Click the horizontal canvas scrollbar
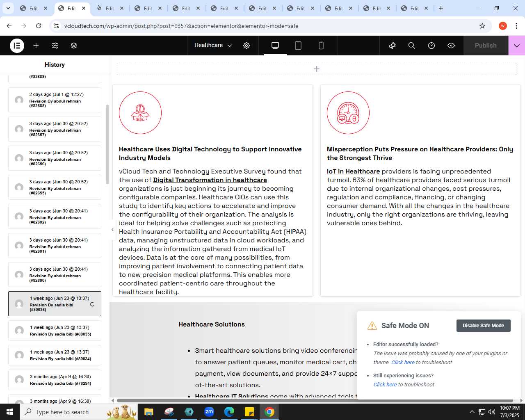Image resolution: width=525 pixels, height=420 pixels. click(x=315, y=400)
